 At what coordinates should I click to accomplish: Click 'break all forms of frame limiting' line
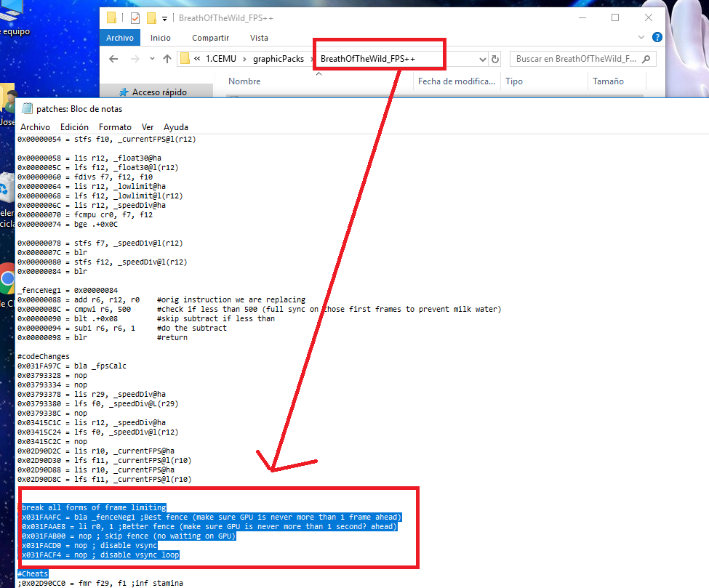[94, 507]
